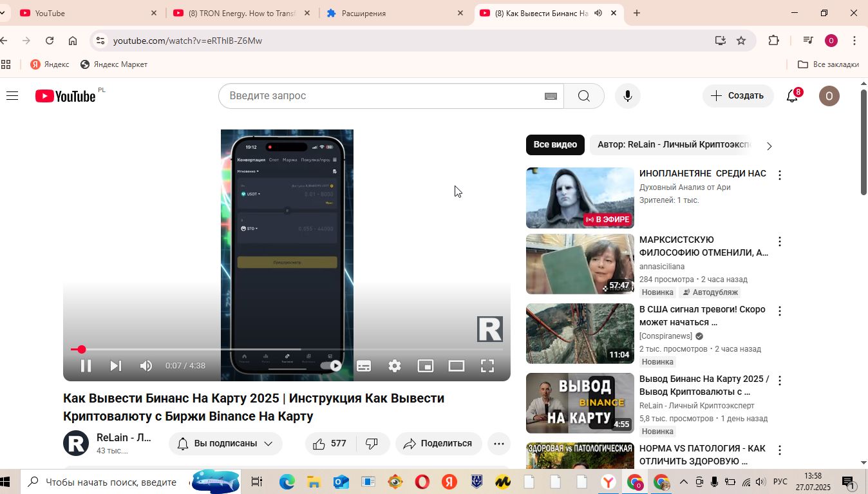Open player settings gear
The width and height of the screenshot is (868, 494).
pos(395,366)
